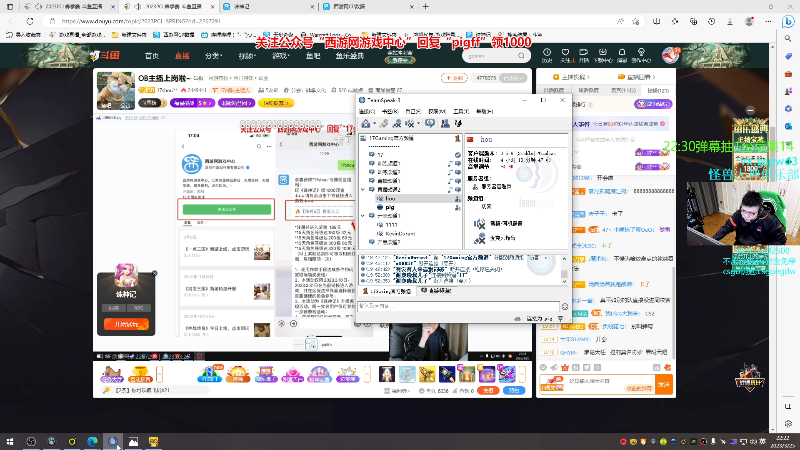Click browser address bar URL

pyautogui.click(x=141, y=21)
